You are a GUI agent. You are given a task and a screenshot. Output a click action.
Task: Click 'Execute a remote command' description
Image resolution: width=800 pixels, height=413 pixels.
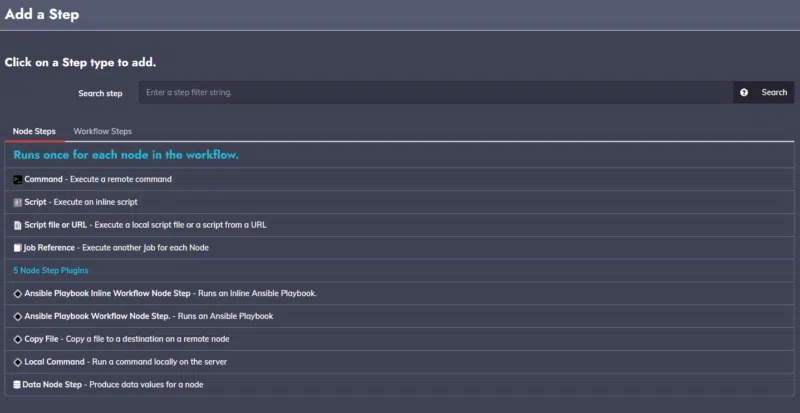point(121,179)
